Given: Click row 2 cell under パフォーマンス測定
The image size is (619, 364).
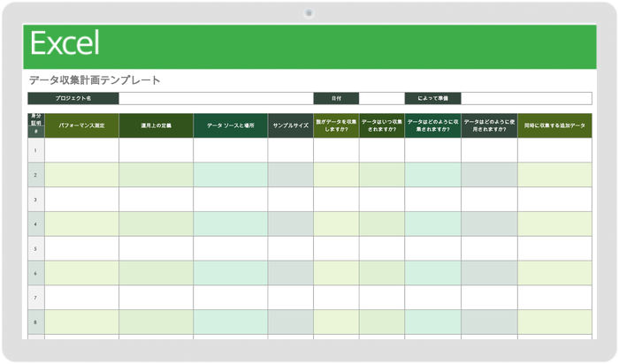Looking at the screenshot, I should [81, 175].
